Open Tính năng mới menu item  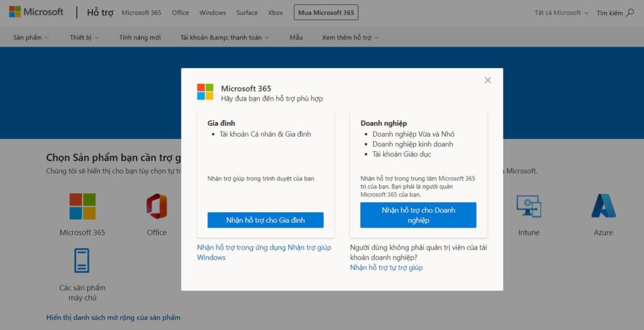(x=140, y=37)
